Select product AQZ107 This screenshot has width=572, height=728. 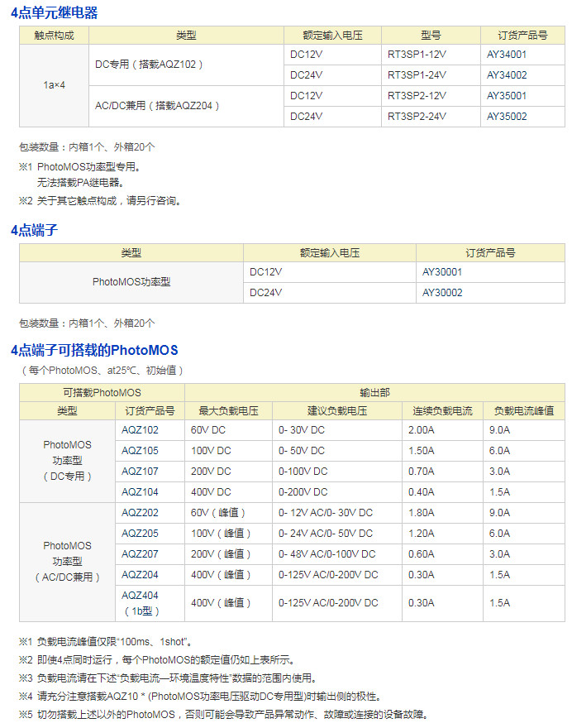[x=140, y=472]
